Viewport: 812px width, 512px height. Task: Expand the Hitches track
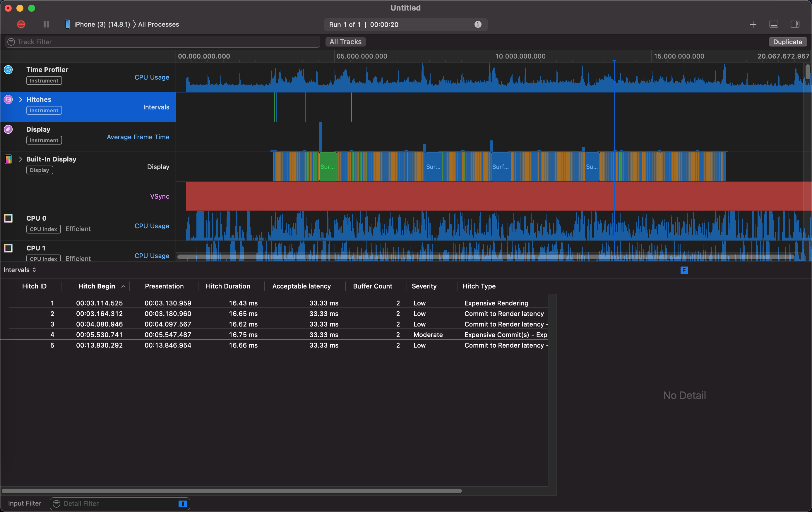click(20, 99)
